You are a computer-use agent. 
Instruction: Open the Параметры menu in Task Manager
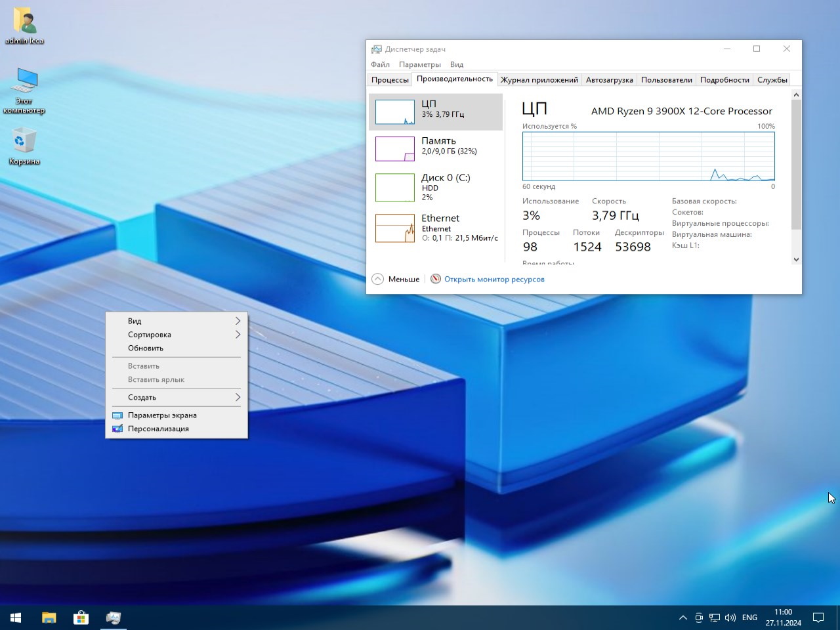(x=419, y=64)
